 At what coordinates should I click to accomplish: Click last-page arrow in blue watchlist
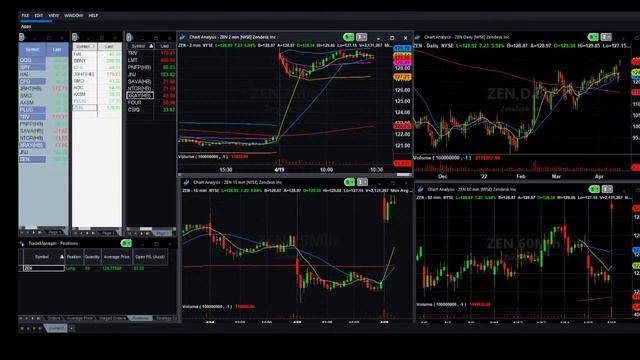tap(40, 232)
